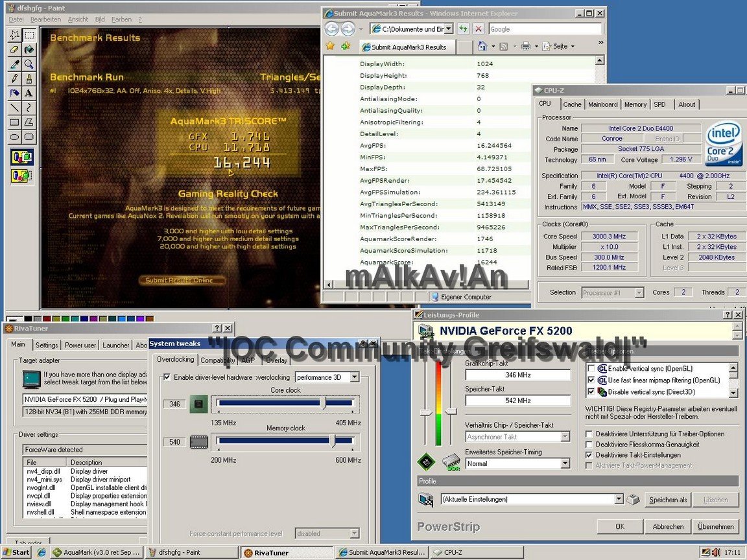Screen dimensions: 747x560
Task: Choose opaque selection mode in Paint toolbox
Action: pyautogui.click(x=22, y=157)
